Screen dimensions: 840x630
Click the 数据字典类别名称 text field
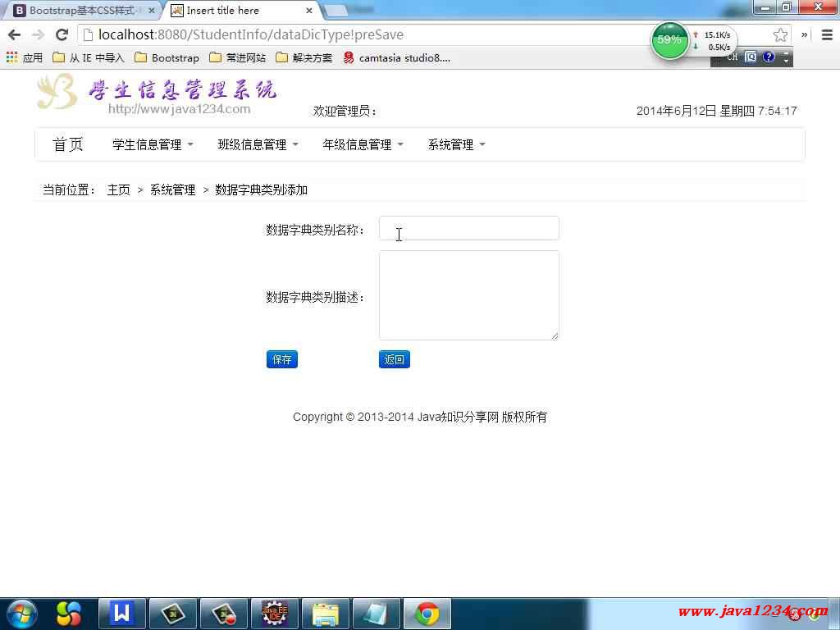(x=468, y=228)
